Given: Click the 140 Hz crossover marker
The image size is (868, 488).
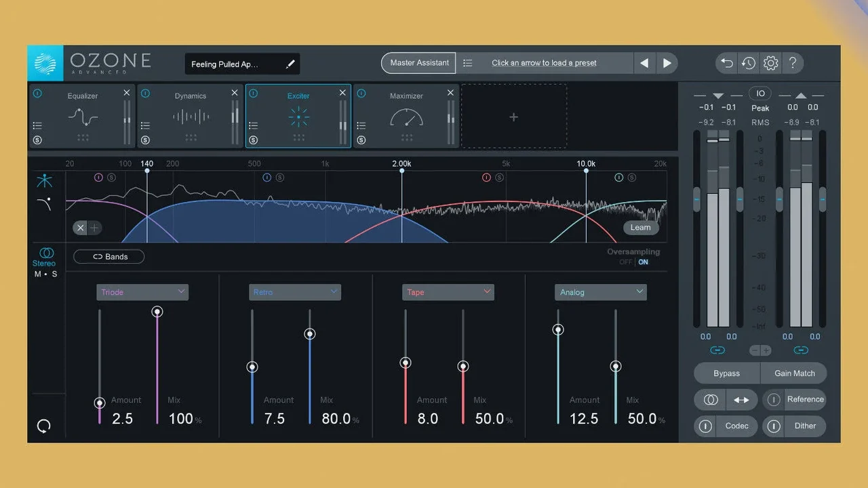Looking at the screenshot, I should pyautogui.click(x=147, y=164).
